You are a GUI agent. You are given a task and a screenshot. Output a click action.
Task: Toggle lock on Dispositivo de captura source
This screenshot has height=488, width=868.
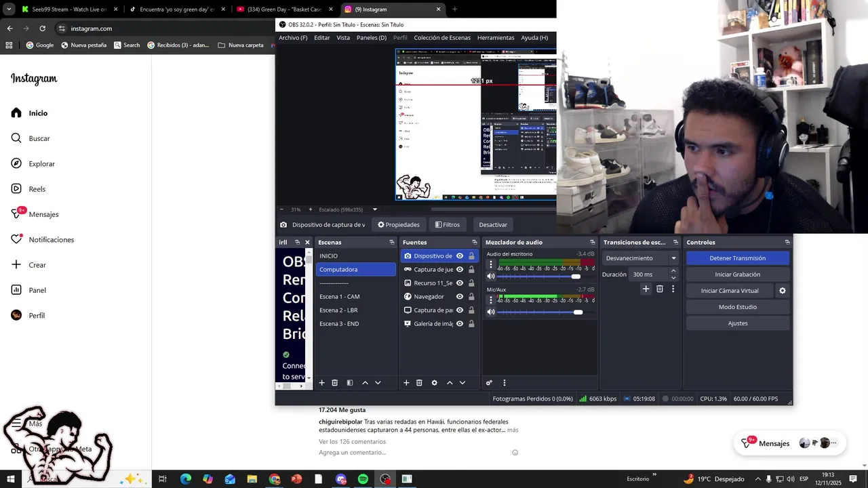tap(471, 256)
